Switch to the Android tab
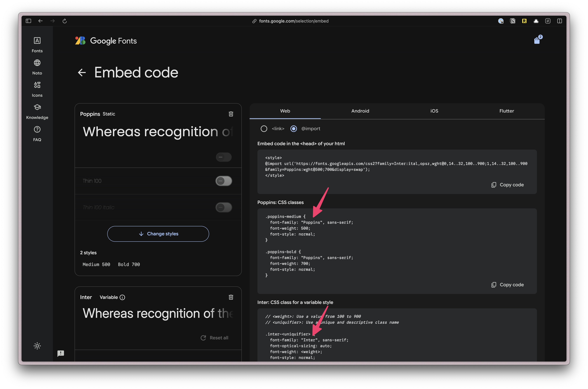 coord(360,111)
